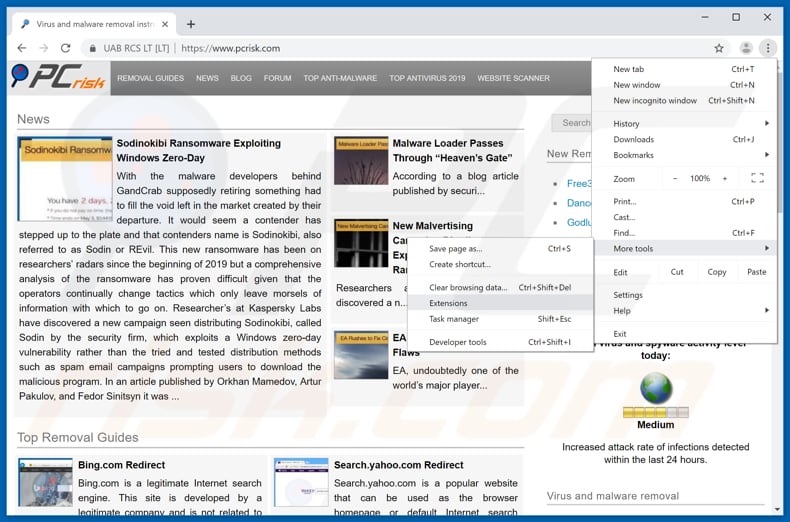Close the Virus and malware removal tab
790x522 pixels.
click(x=165, y=24)
